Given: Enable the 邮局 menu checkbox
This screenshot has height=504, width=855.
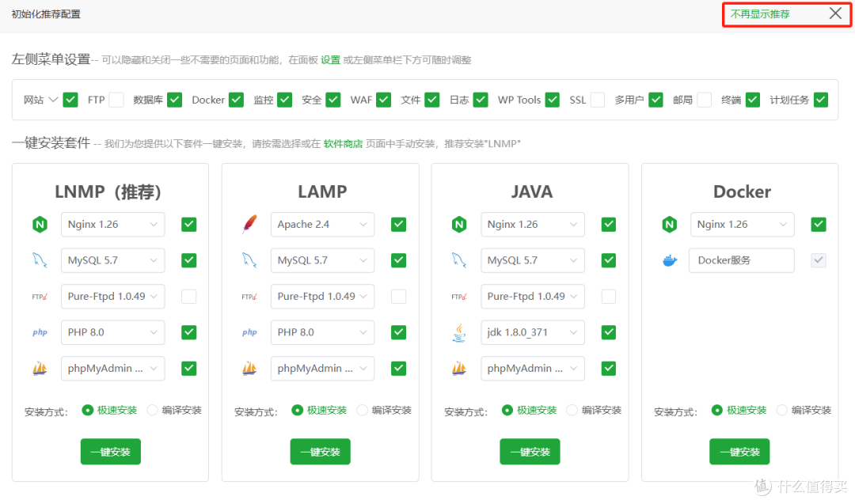Looking at the screenshot, I should (705, 100).
